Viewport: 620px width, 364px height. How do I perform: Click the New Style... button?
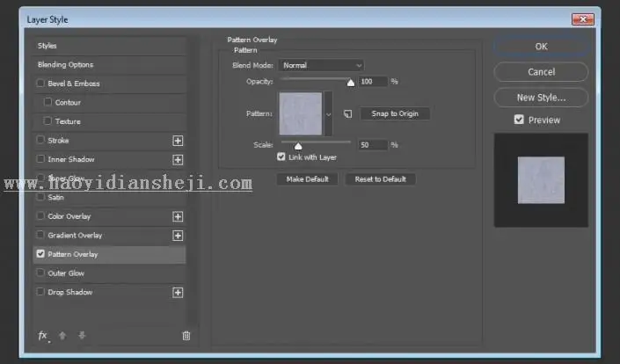[541, 98]
